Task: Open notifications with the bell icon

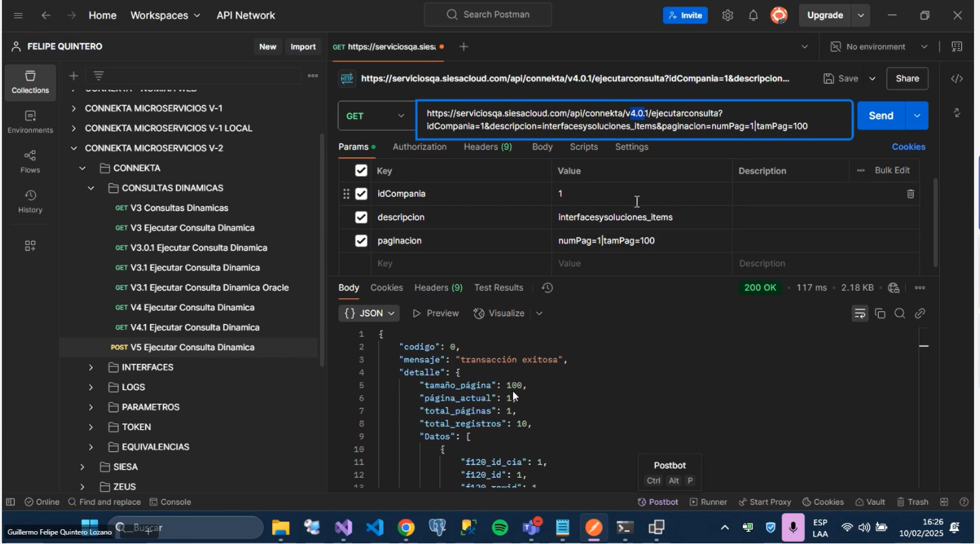Action: pyautogui.click(x=753, y=15)
